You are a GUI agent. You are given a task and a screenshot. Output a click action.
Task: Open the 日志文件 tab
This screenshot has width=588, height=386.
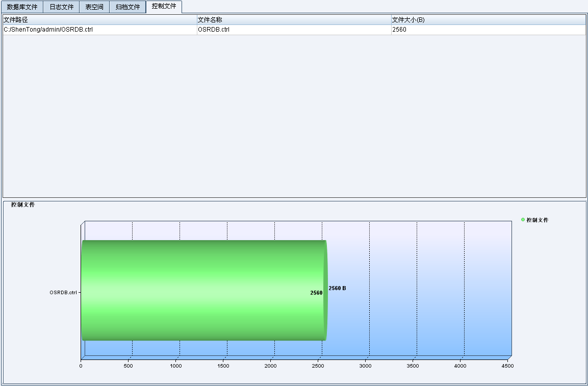(x=61, y=7)
